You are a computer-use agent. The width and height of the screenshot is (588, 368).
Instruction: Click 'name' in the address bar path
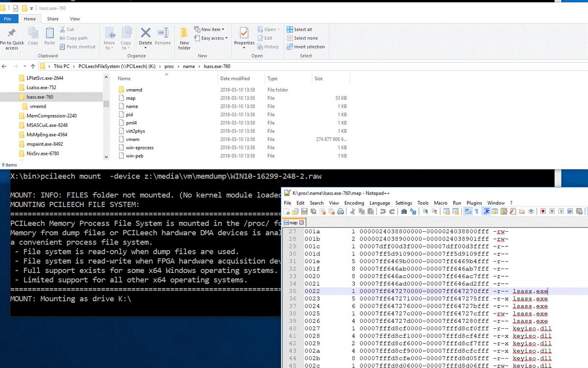(188, 66)
